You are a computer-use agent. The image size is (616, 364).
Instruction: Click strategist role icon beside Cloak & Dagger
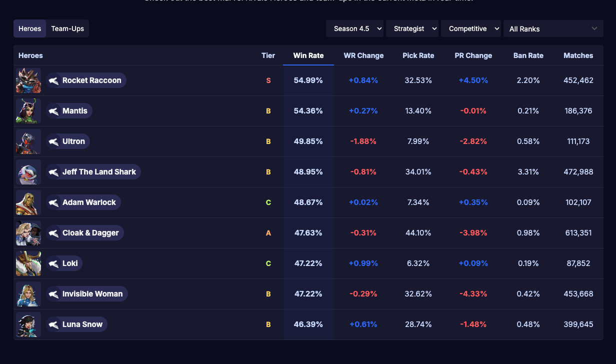click(x=53, y=233)
